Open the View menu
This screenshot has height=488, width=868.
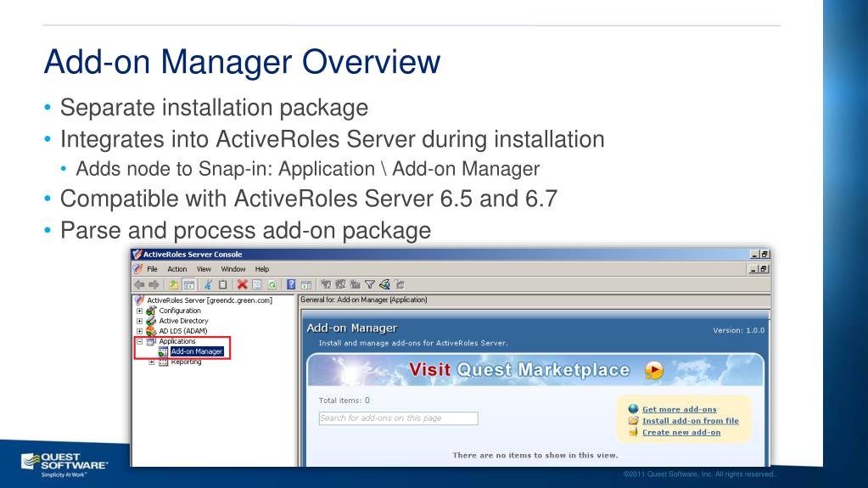[204, 269]
